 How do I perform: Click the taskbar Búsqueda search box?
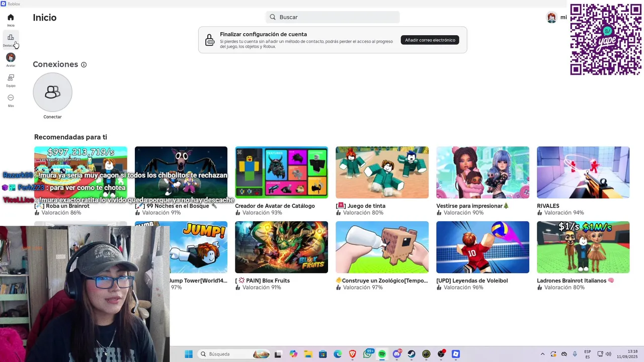(x=234, y=354)
